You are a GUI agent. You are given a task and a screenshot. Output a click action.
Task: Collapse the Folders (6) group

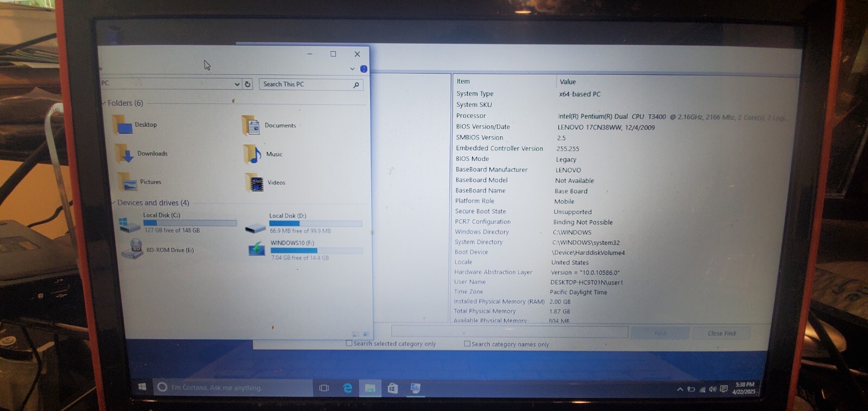pyautogui.click(x=104, y=103)
